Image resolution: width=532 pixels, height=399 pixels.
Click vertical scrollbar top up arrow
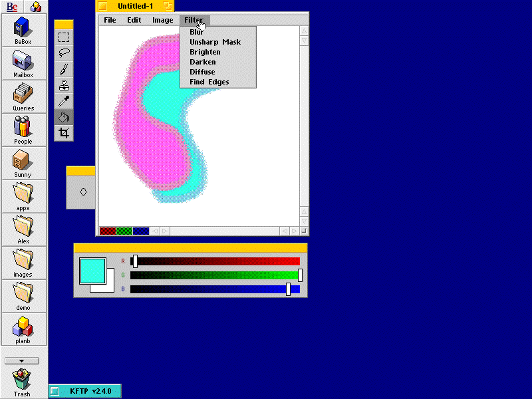304,31
